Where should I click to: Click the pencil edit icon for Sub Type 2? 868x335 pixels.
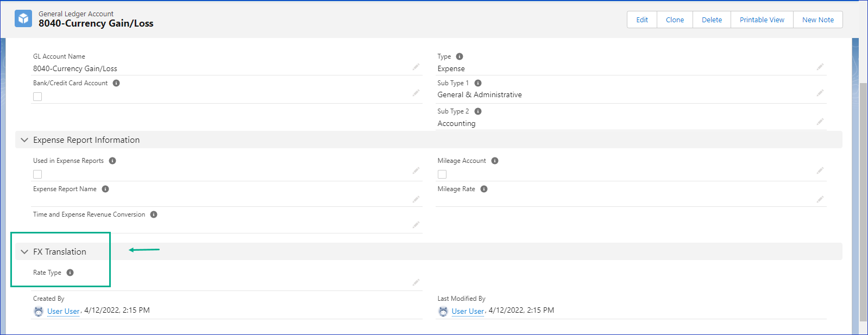(x=820, y=122)
